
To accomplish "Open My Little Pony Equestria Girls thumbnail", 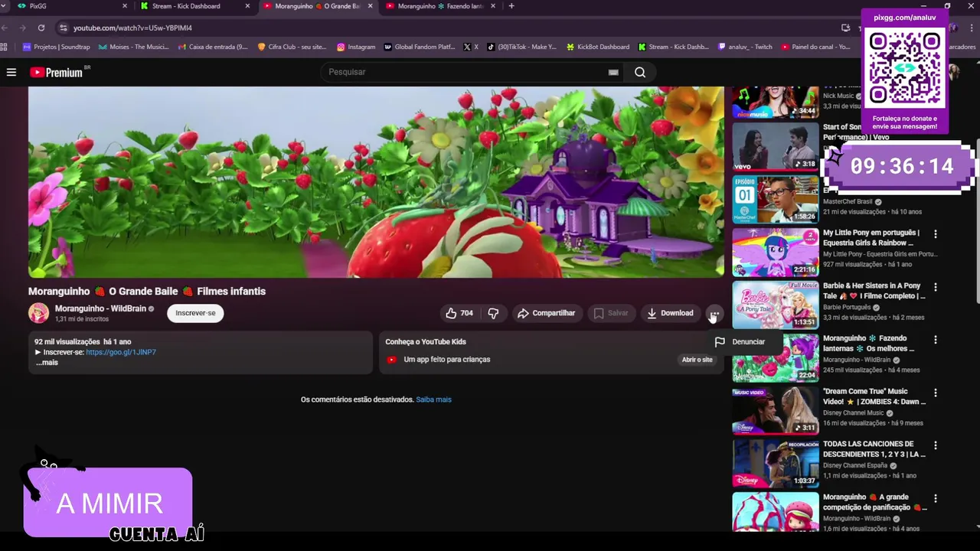I will click(x=775, y=252).
